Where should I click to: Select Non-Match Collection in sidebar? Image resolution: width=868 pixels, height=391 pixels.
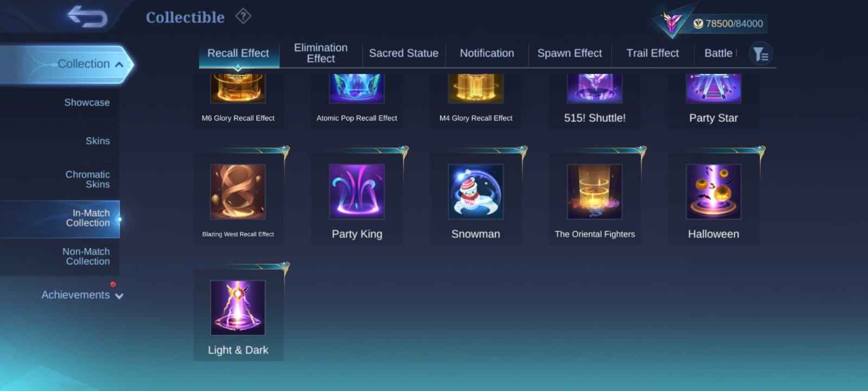pos(86,256)
